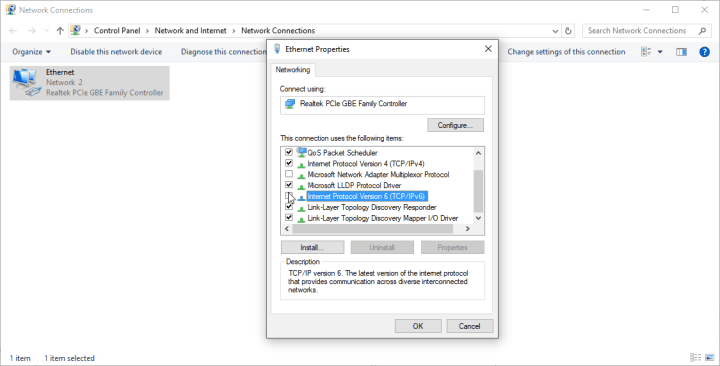720x366 pixels.
Task: Check the Internet Protocol Version 6 checkbox
Action: point(288,196)
